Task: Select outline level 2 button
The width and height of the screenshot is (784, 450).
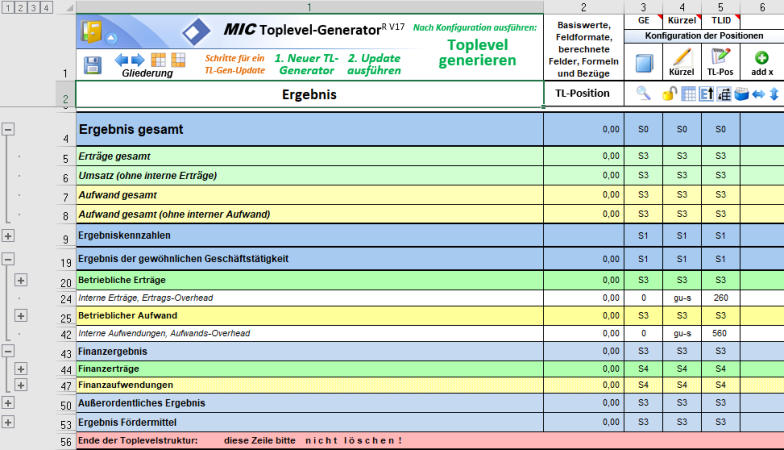Action: (21, 8)
